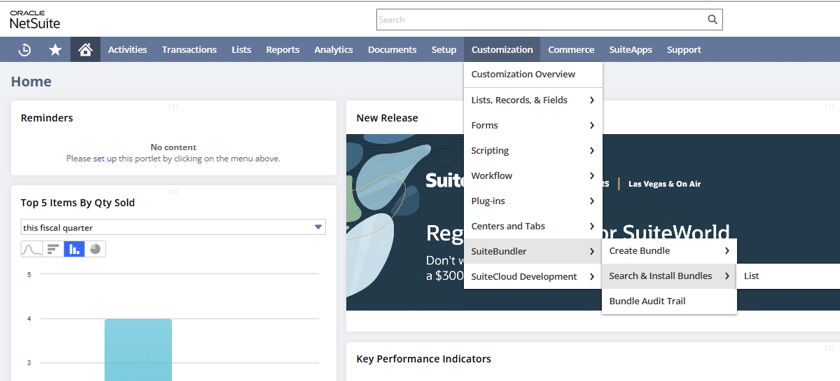Click the blue bar in the chart
Viewport: 840px width, 381px height.
(138, 350)
